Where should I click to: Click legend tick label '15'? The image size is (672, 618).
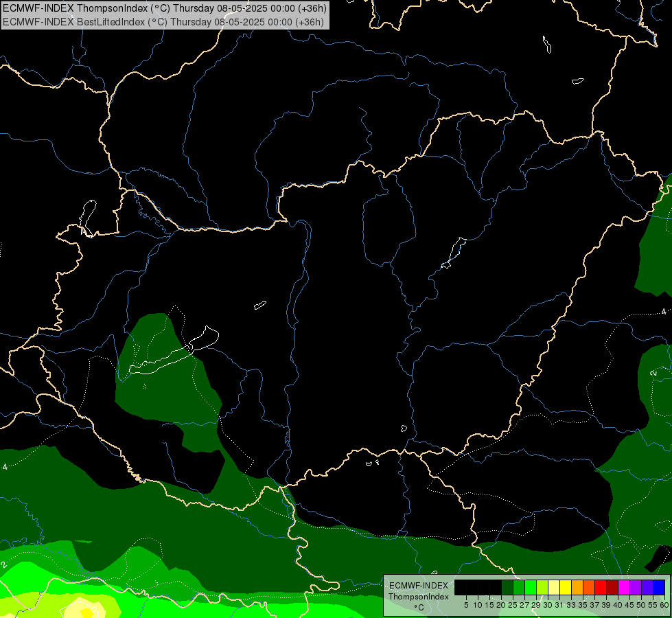[x=489, y=605]
